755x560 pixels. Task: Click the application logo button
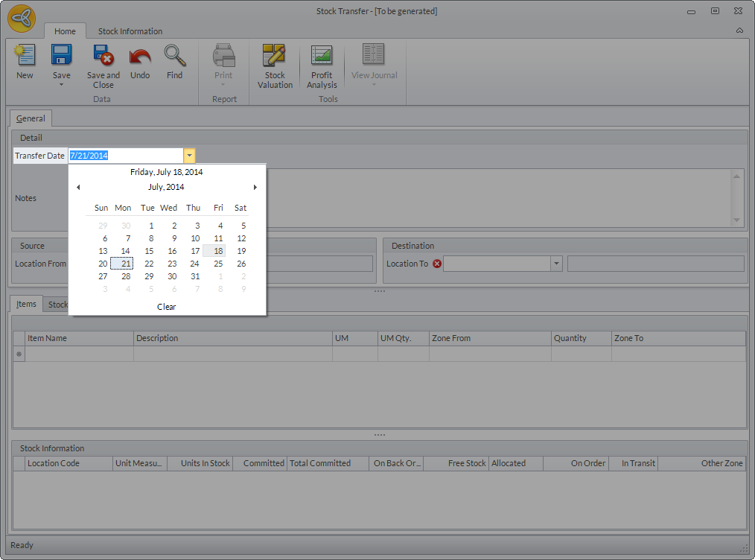(x=22, y=19)
